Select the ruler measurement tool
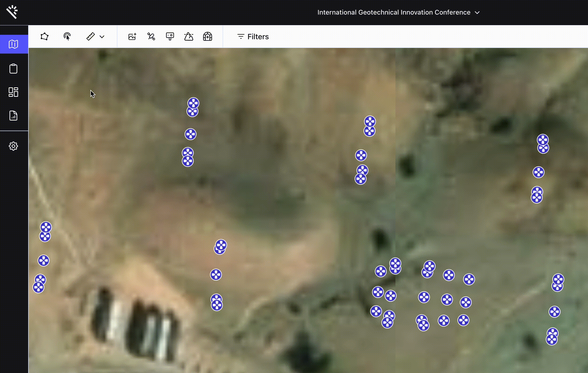 coord(91,37)
